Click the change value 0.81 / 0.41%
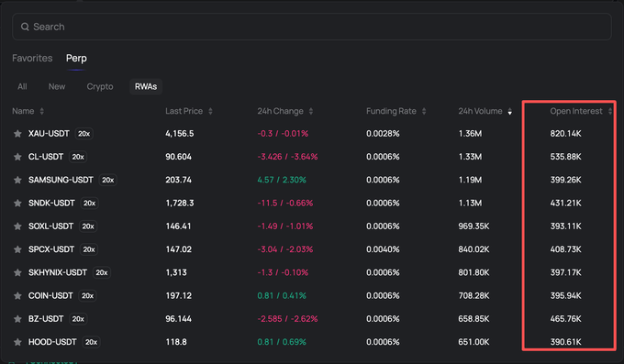This screenshot has height=364, width=624. coord(282,295)
